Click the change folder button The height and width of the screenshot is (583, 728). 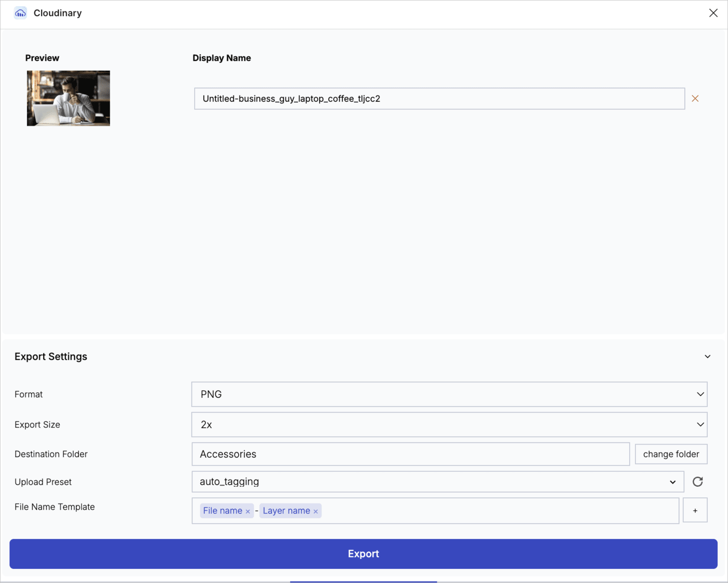tap(671, 454)
